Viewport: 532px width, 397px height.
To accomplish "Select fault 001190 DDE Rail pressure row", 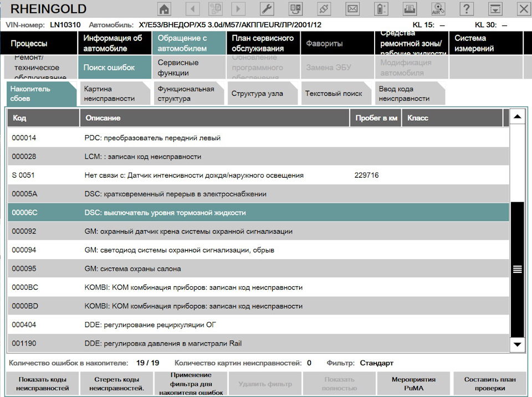I will click(x=258, y=343).
